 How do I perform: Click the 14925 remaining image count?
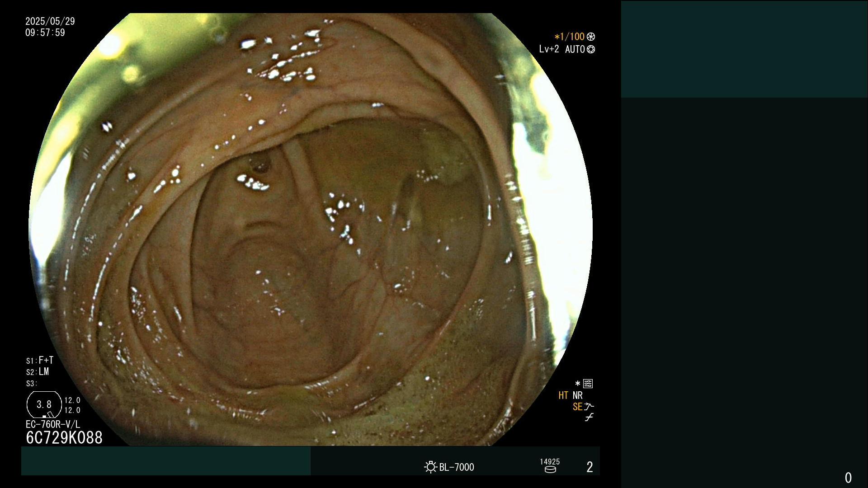tap(550, 461)
